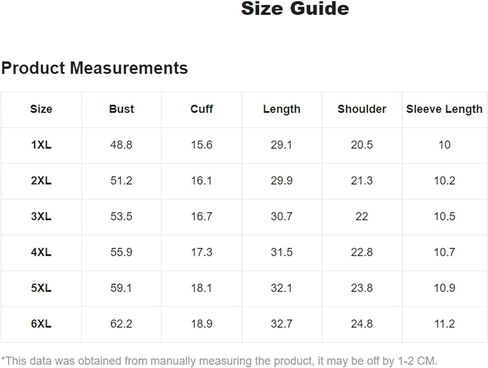The width and height of the screenshot is (488, 368).
Task: Select the 5XL size row label
Action: [x=41, y=288]
